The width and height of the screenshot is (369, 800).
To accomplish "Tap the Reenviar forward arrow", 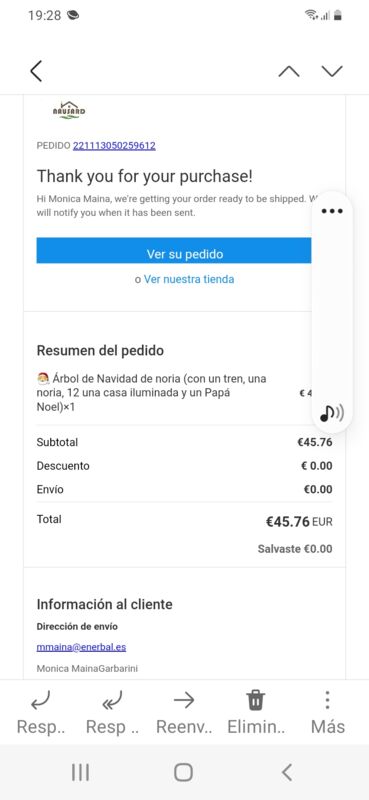I will click(x=184, y=701).
